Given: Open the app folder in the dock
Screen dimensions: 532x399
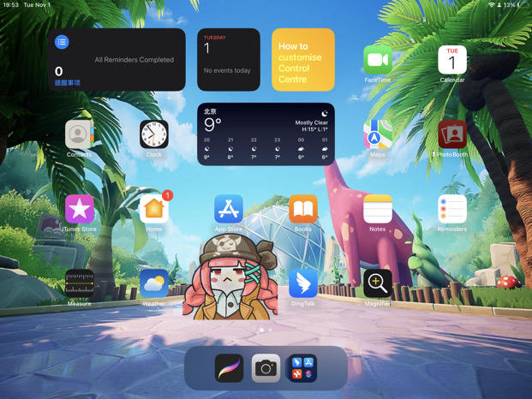Looking at the screenshot, I should [302, 368].
